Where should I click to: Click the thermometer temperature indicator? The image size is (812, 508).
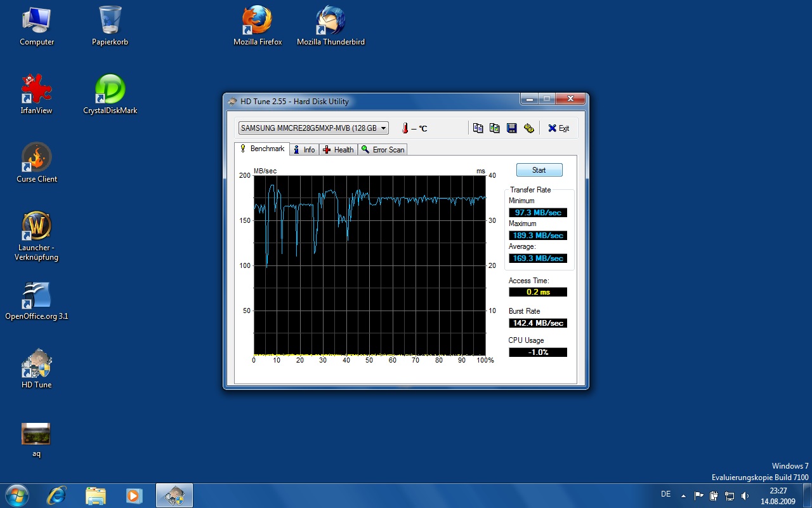pyautogui.click(x=405, y=128)
